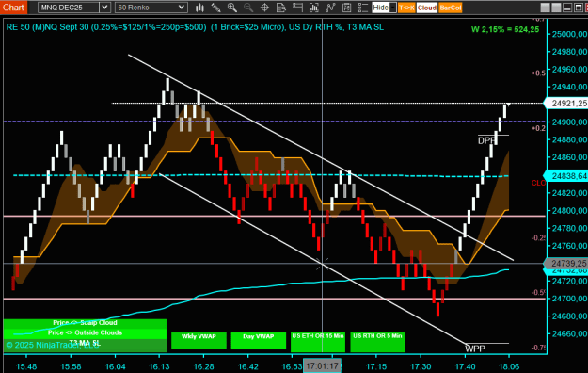Open the strategies icon
The image size is (588, 373).
(x=346, y=8)
